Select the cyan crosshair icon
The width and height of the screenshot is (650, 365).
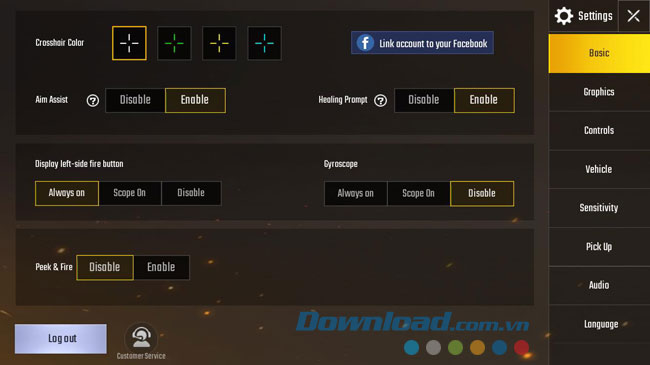(x=264, y=43)
